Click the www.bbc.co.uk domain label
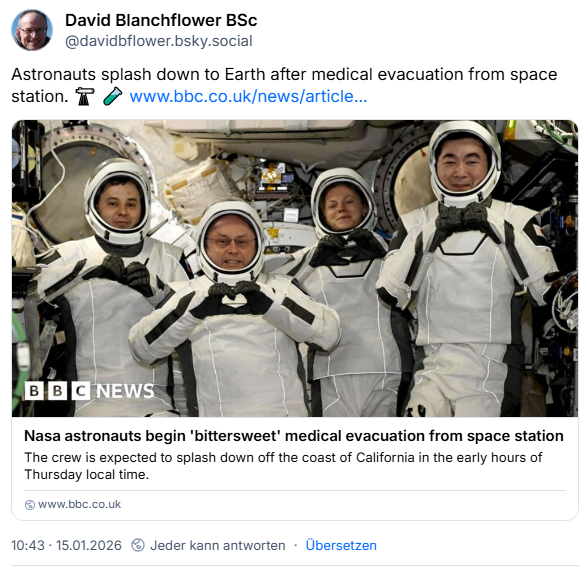Viewport: 583px width, 574px height. [x=80, y=504]
